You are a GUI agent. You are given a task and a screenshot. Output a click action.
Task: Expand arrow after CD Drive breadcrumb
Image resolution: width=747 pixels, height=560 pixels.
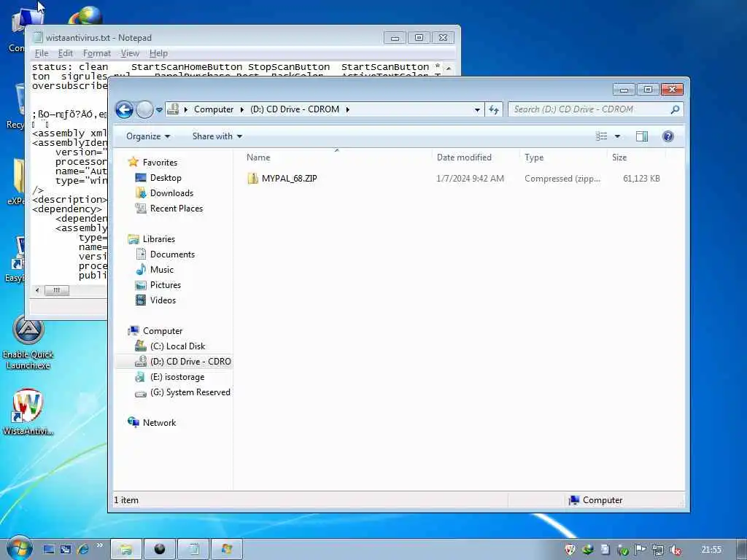[348, 109]
